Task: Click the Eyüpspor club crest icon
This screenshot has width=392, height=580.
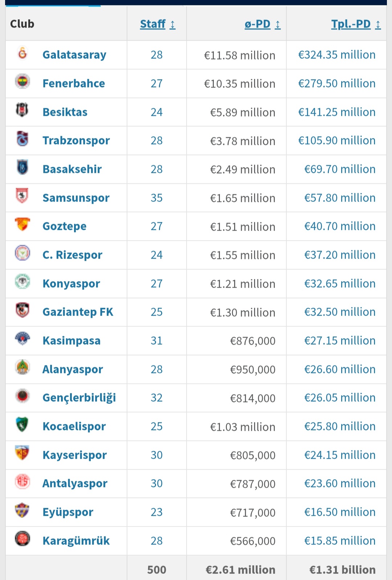Action: (x=23, y=510)
